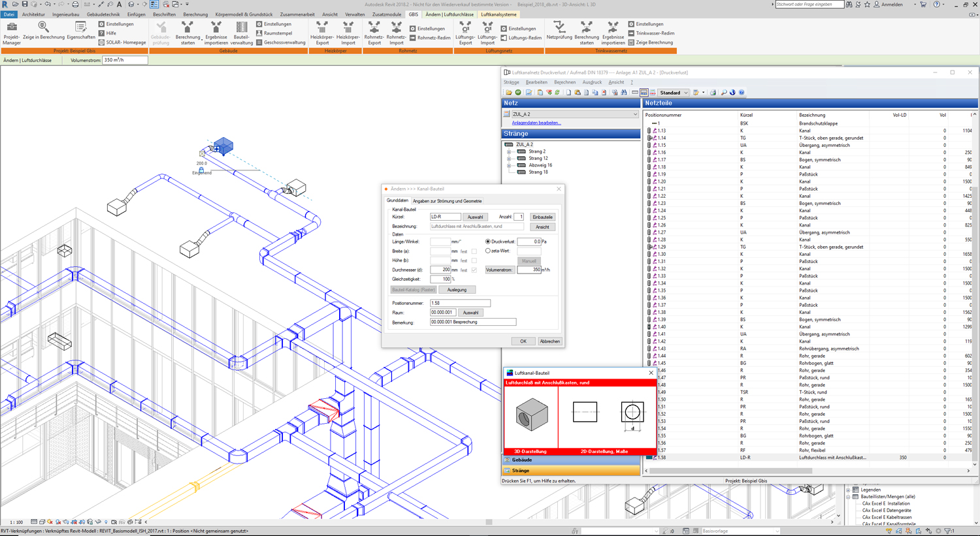The image size is (980, 536).
Task: Click the Ansicht button in the Kanal-Bauteil dialog
Action: click(x=542, y=227)
